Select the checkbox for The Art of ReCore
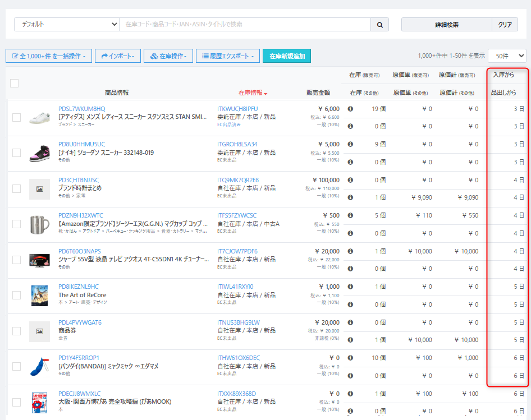 coord(17,296)
